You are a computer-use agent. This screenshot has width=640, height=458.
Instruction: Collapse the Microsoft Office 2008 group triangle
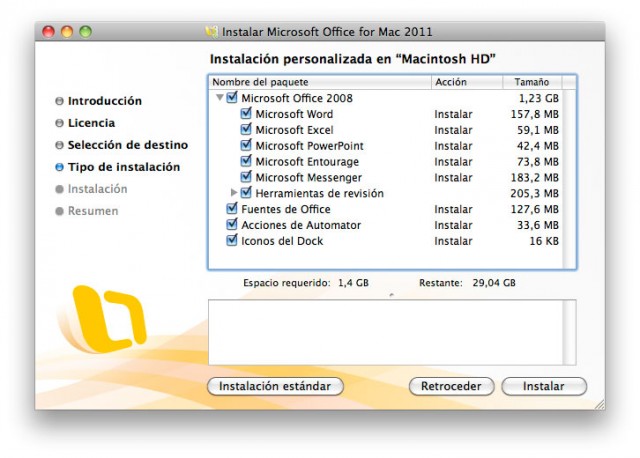pos(220,98)
